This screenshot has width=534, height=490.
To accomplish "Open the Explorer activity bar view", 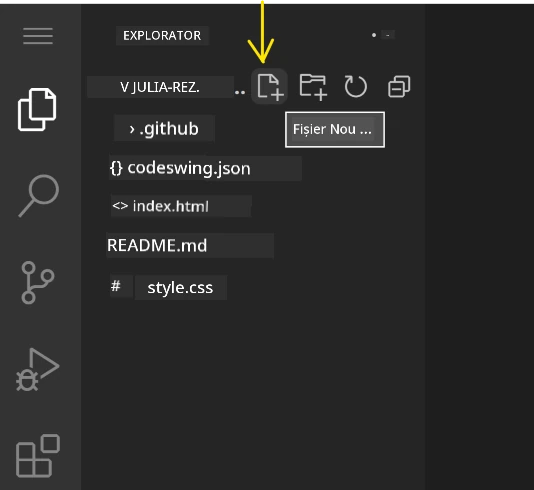I will click(37, 109).
